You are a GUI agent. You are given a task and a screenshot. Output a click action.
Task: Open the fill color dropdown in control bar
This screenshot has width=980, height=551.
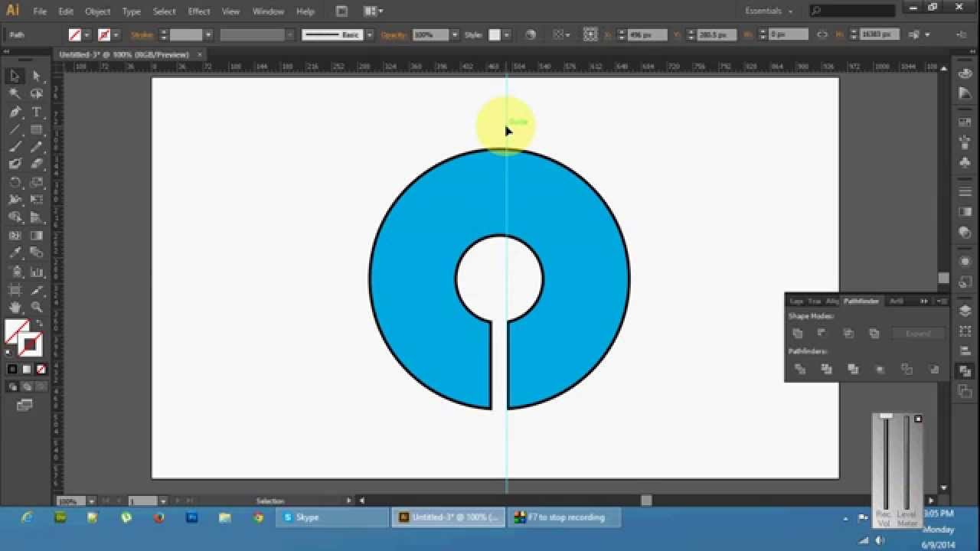[x=87, y=35]
